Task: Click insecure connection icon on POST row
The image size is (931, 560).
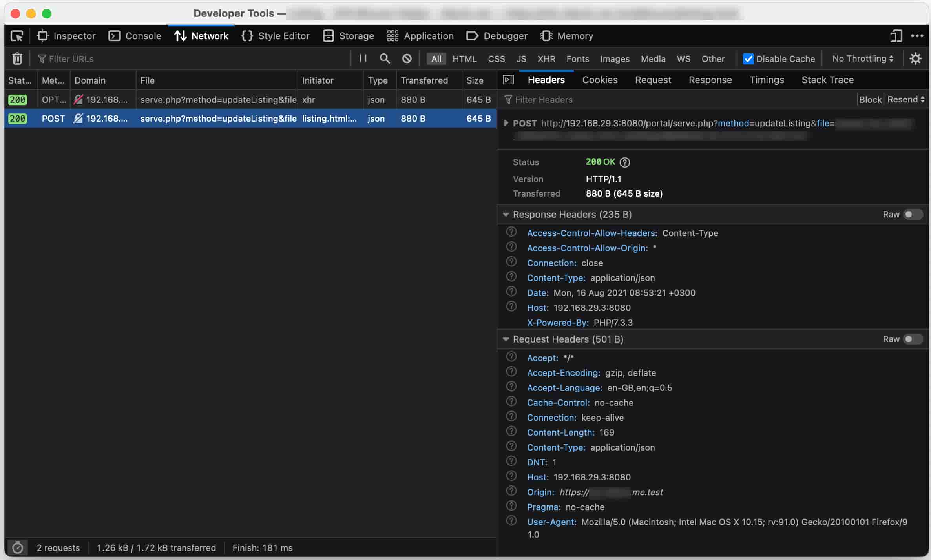Action: [78, 119]
